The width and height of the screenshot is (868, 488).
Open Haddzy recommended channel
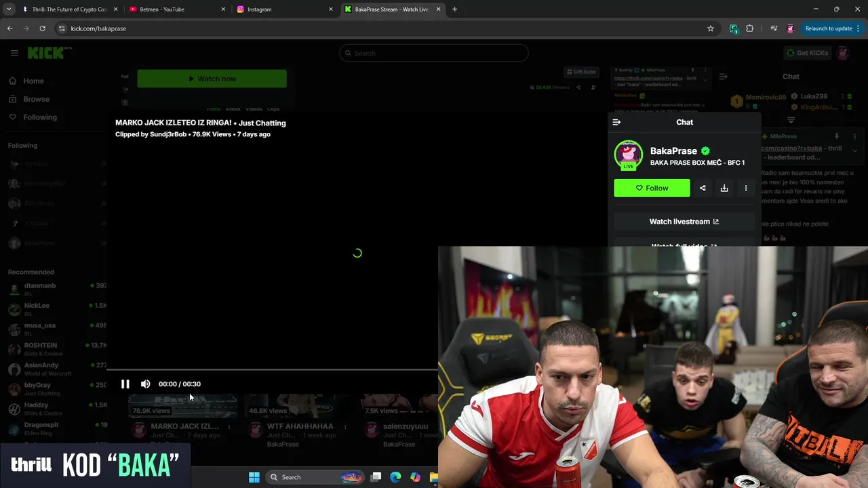pyautogui.click(x=56, y=408)
